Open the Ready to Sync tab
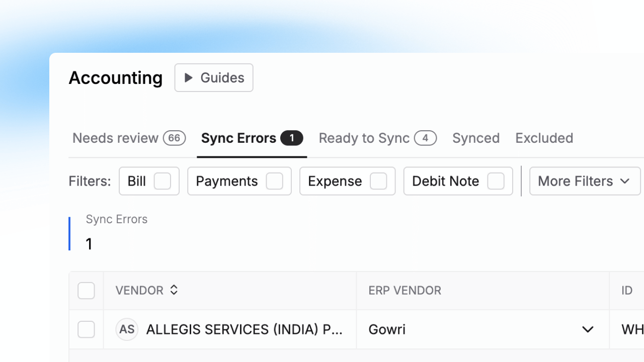The height and width of the screenshot is (362, 644). click(x=377, y=138)
